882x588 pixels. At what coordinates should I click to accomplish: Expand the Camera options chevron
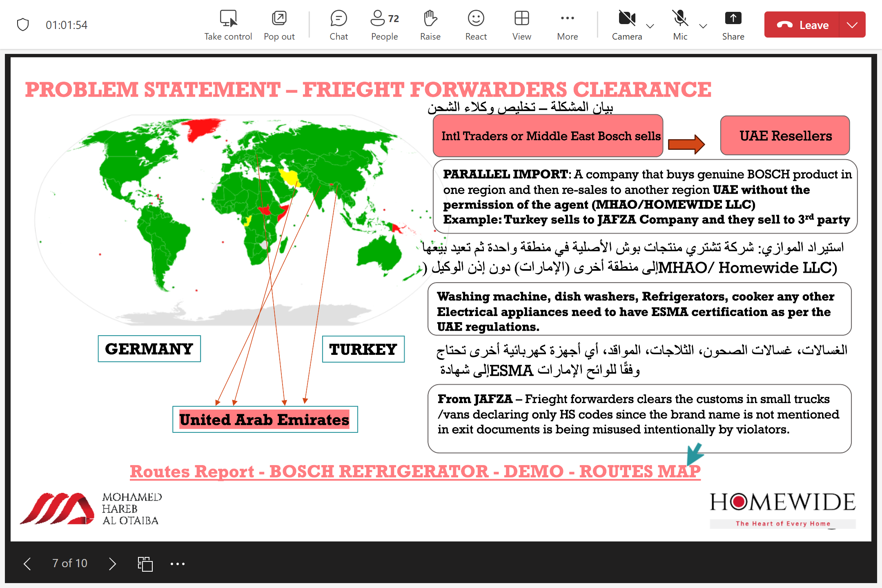(x=650, y=26)
